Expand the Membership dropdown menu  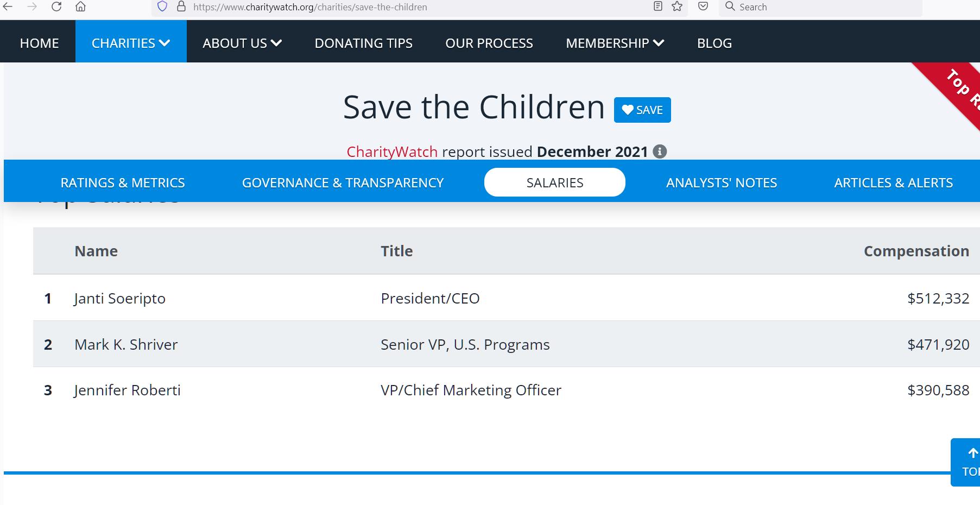[615, 43]
